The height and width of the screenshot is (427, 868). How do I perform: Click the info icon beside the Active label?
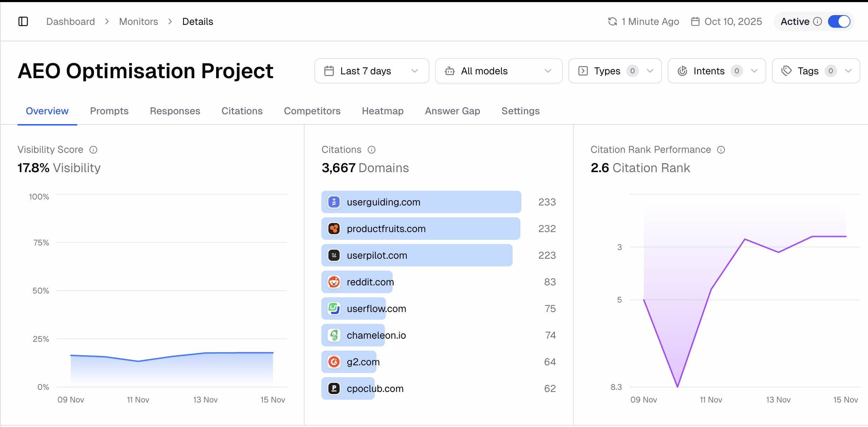pyautogui.click(x=818, y=21)
